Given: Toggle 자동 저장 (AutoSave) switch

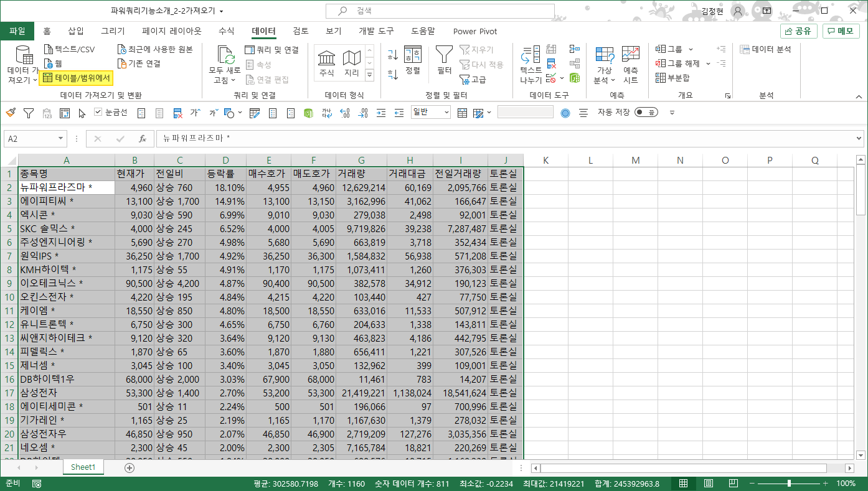Looking at the screenshot, I should pyautogui.click(x=646, y=113).
